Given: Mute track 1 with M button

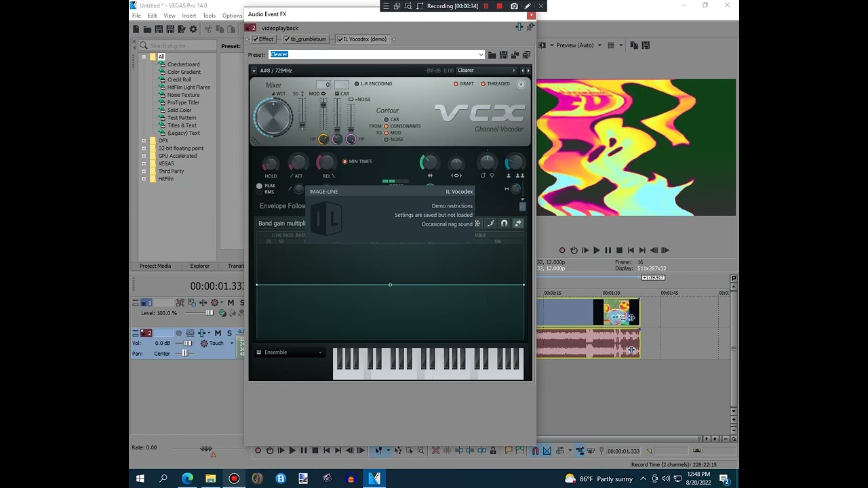Looking at the screenshot, I should [231, 303].
